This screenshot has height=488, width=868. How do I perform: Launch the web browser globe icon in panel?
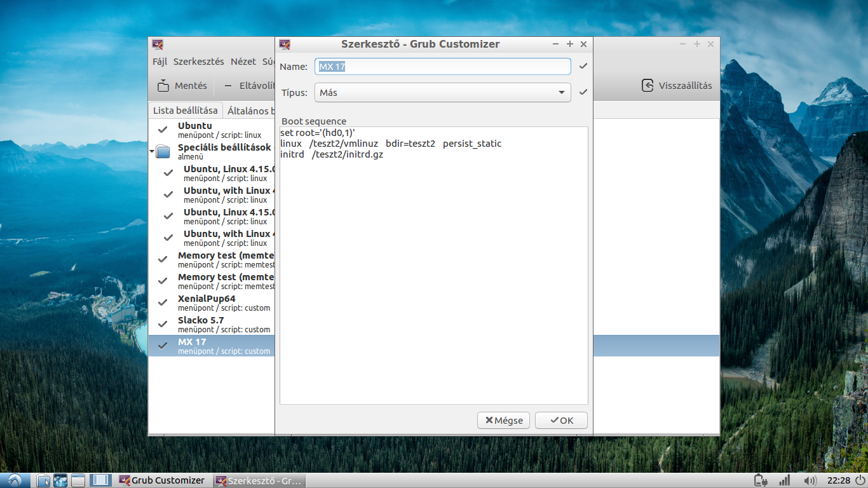coord(60,480)
